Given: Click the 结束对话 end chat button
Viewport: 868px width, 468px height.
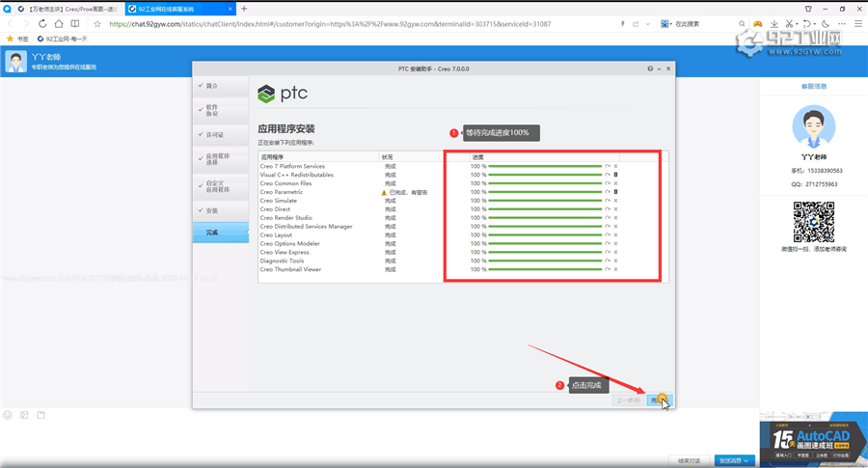Looking at the screenshot, I should pyautogui.click(x=689, y=461).
